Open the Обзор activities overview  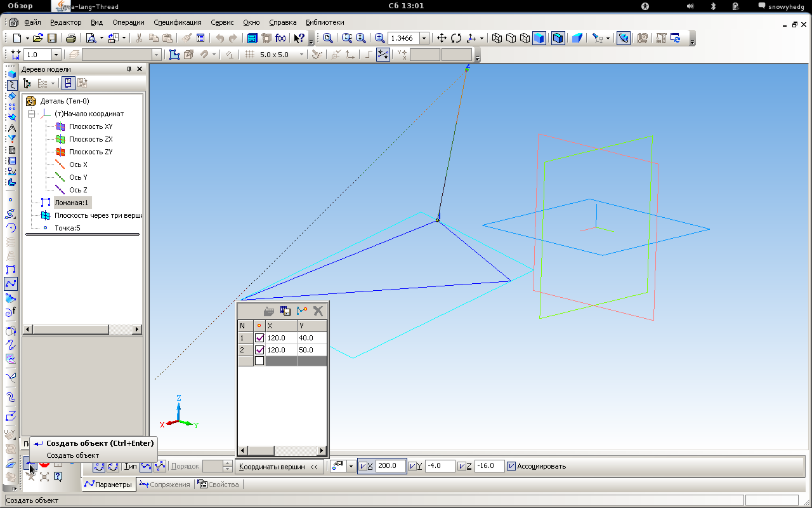[20, 6]
